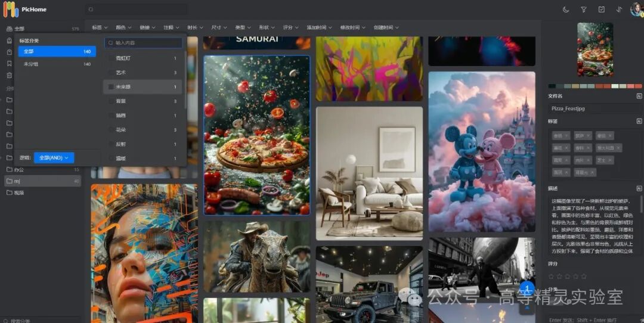Click the third rating star
The height and width of the screenshot is (323, 644).
click(x=567, y=276)
